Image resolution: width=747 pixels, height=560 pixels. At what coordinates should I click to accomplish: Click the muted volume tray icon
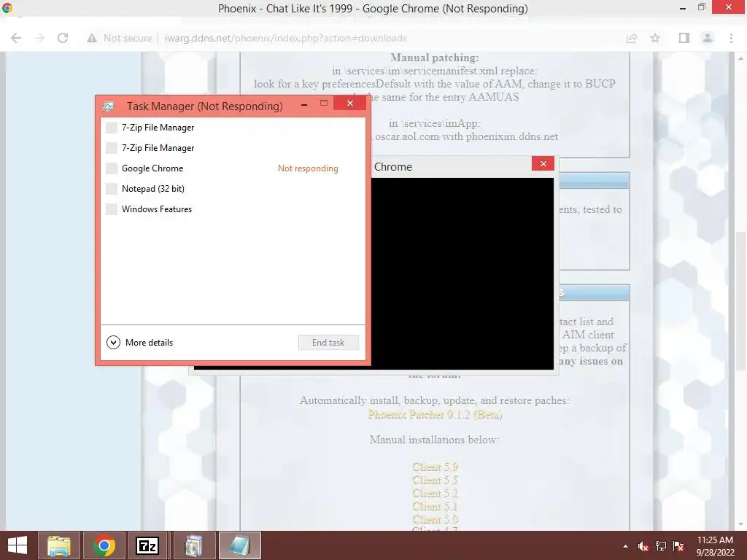(x=643, y=547)
